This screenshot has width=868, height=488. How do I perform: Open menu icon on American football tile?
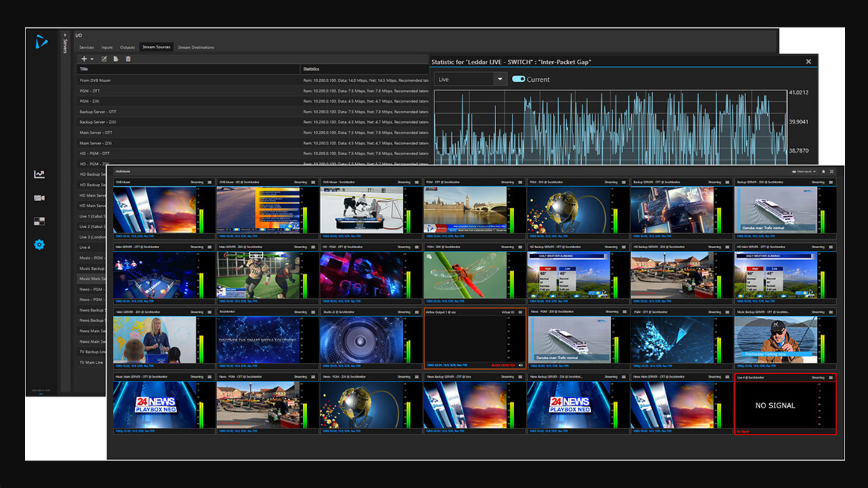[313, 247]
